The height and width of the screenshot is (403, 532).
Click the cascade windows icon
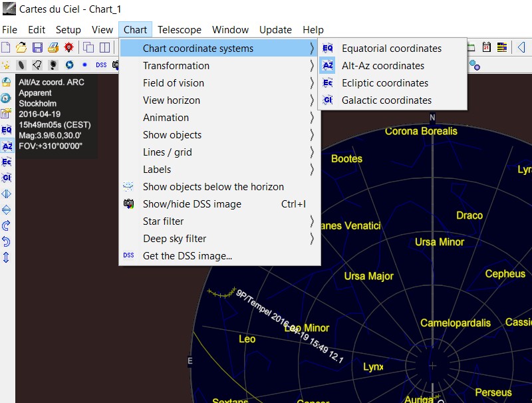tap(88, 47)
